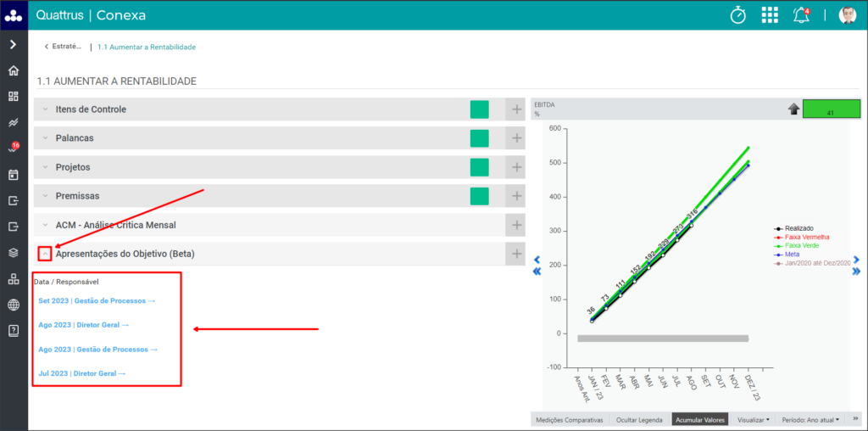868x431 pixels.
Task: Add item to Palancas section
Action: [516, 138]
